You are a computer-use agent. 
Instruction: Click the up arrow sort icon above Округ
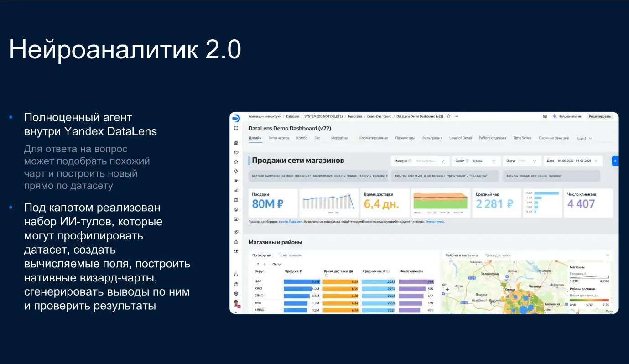click(x=258, y=264)
